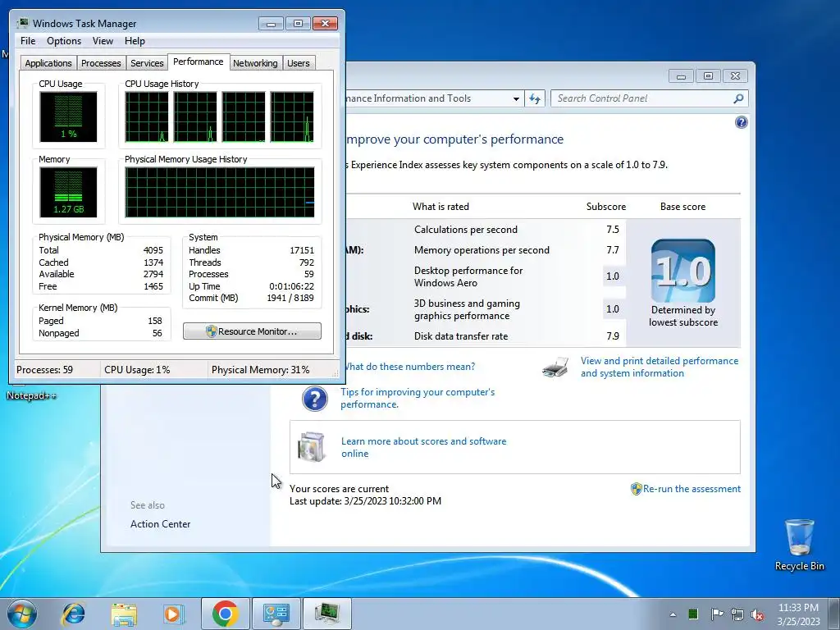Switch to the Services tab
The height and width of the screenshot is (630, 840).
[x=147, y=63]
